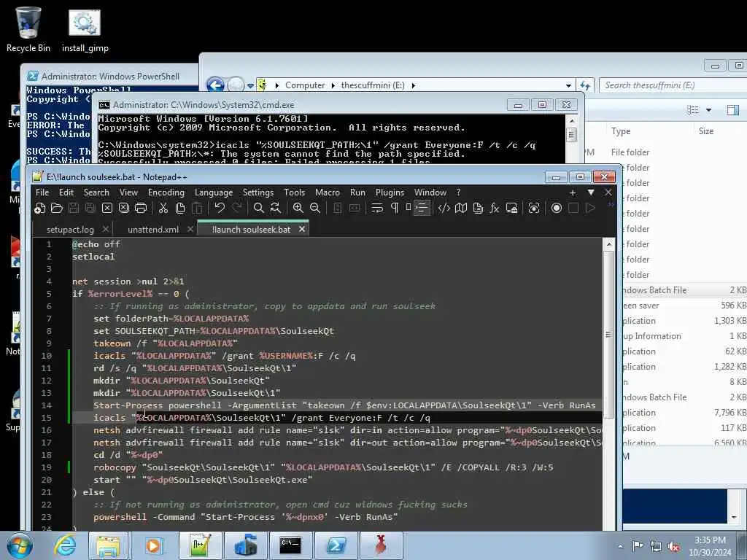Close the unattend.xml tab
Screen dimensions: 747x560
190,230
